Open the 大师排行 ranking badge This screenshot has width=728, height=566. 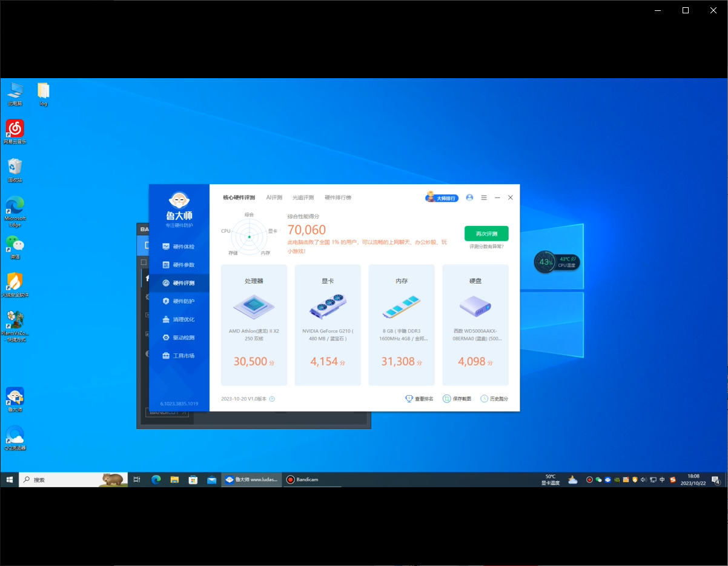pyautogui.click(x=442, y=198)
